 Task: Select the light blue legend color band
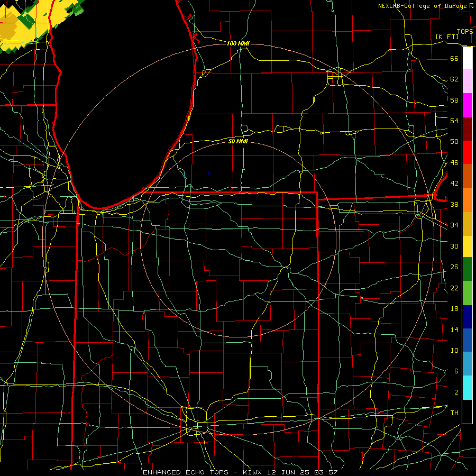point(467,364)
